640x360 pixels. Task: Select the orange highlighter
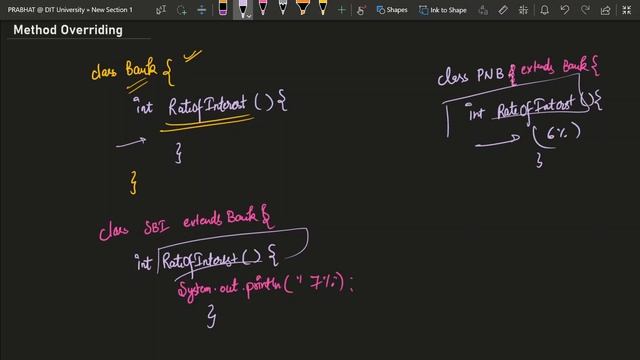pyautogui.click(x=302, y=8)
